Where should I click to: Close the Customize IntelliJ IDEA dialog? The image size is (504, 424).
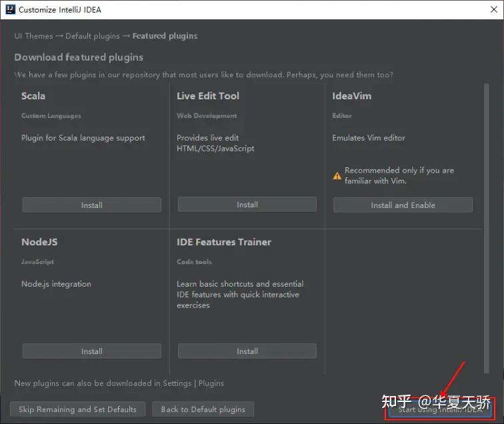(494, 9)
